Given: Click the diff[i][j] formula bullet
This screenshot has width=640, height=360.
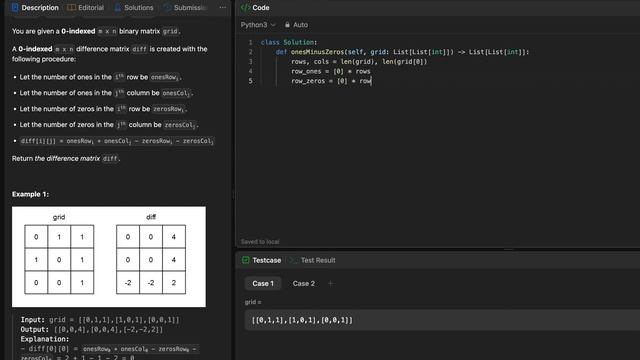Looking at the screenshot, I should (117, 141).
